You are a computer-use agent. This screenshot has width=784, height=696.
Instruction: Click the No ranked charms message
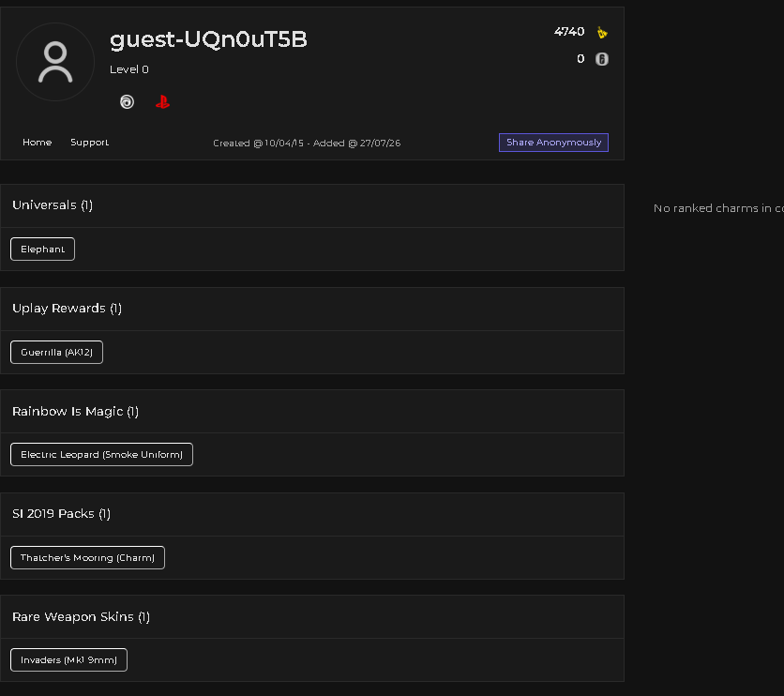pos(718,208)
